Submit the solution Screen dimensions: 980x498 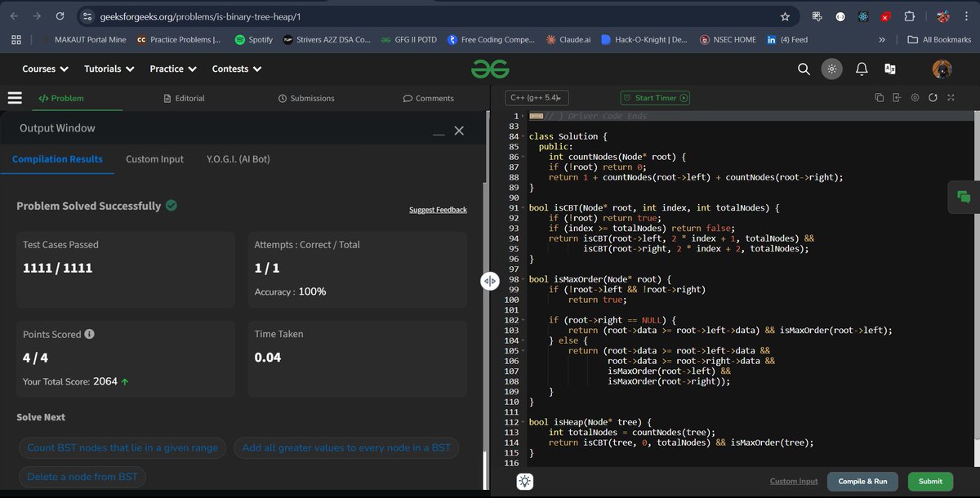pos(929,482)
